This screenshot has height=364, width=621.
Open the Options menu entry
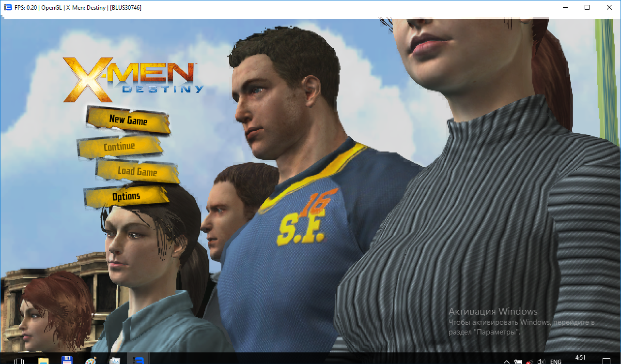click(x=126, y=197)
